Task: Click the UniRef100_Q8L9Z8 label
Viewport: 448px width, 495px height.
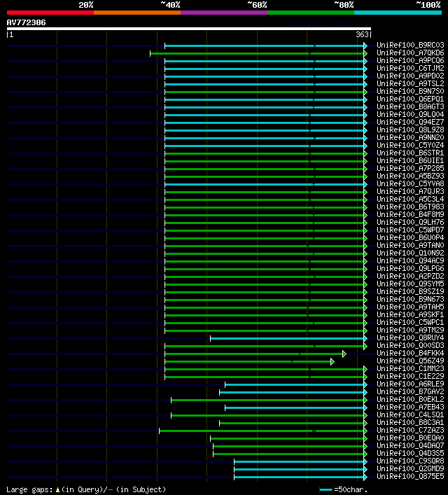Action: pos(410,130)
